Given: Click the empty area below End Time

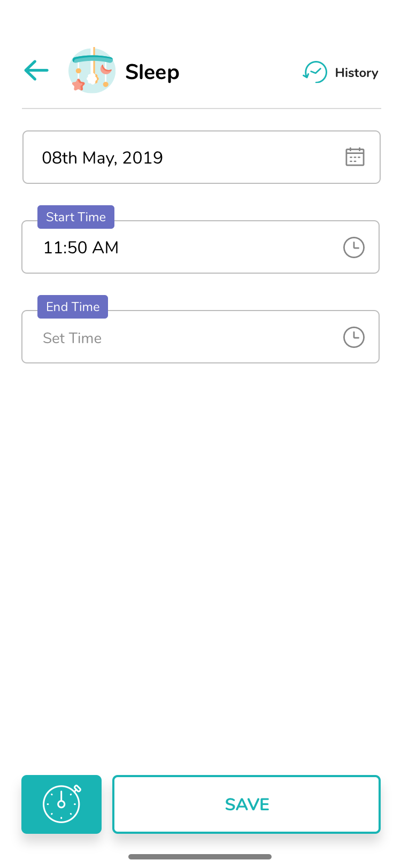Looking at the screenshot, I should pos(200,534).
